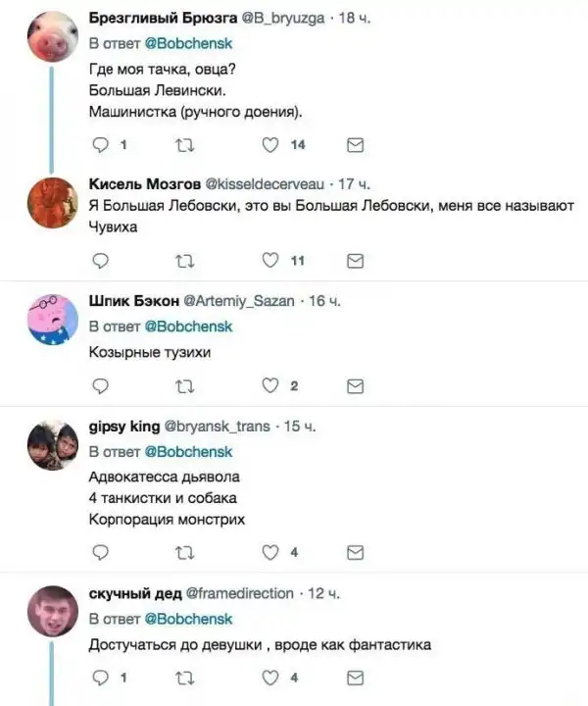Viewport: 588px width, 706px height.
Task: Open Кисель Мозгов profile name
Action: tap(144, 183)
